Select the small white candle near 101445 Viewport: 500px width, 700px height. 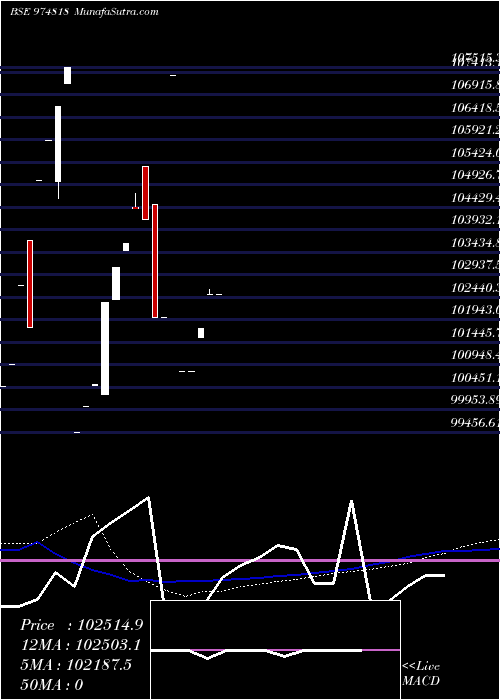point(201,333)
